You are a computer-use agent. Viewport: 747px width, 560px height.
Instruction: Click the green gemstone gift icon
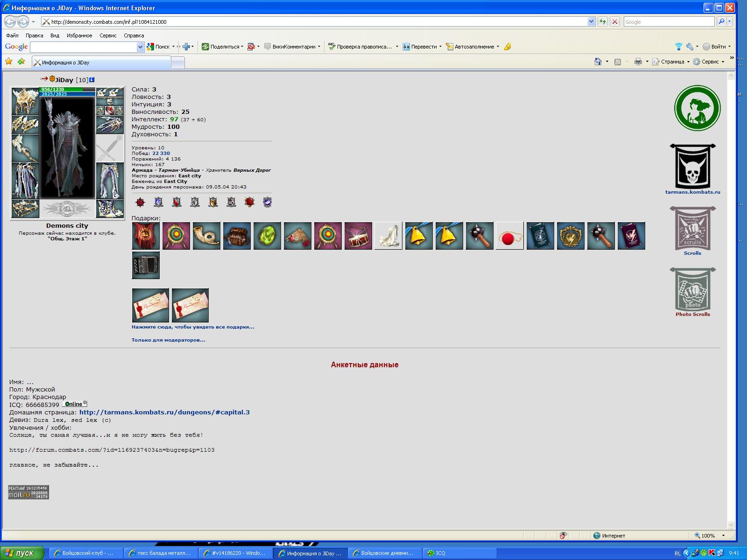(267, 236)
